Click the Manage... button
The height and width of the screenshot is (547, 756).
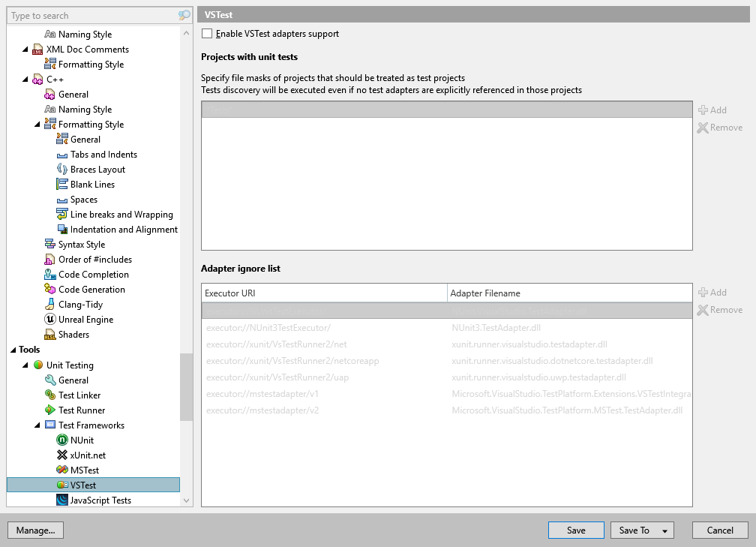coord(36,530)
